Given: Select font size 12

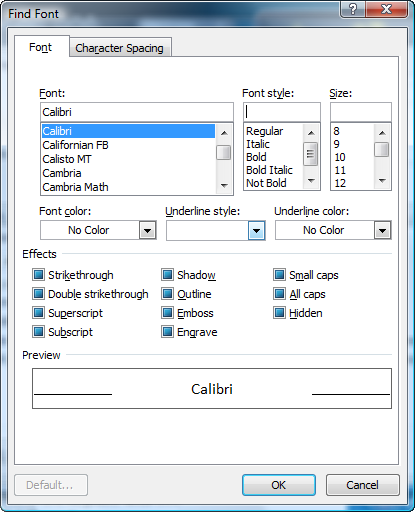Looking at the screenshot, I should (353, 183).
